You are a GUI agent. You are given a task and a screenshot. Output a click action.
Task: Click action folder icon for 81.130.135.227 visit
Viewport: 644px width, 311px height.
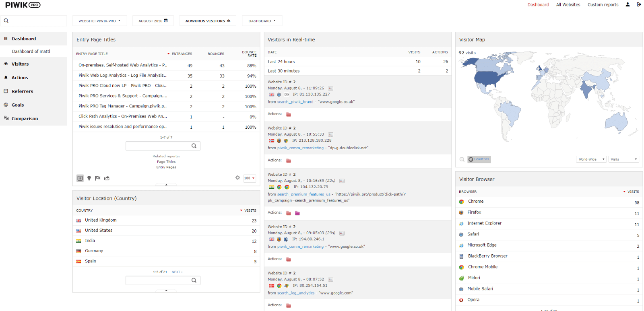pyautogui.click(x=289, y=114)
